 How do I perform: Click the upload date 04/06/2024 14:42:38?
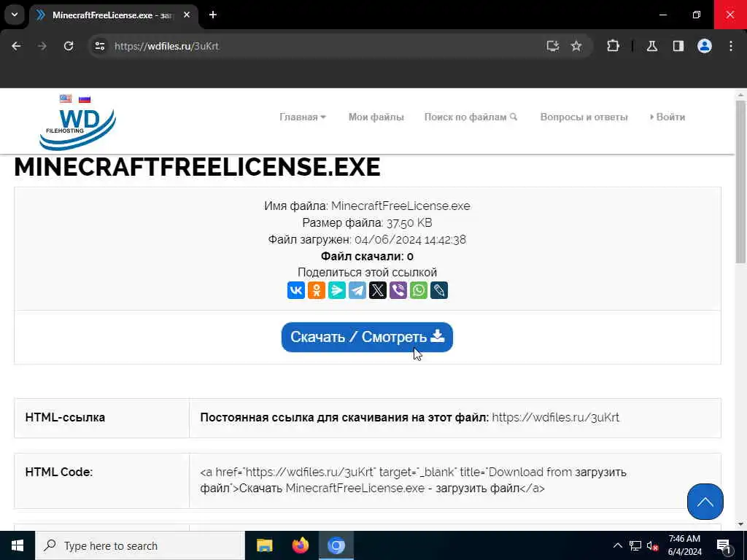tap(410, 239)
